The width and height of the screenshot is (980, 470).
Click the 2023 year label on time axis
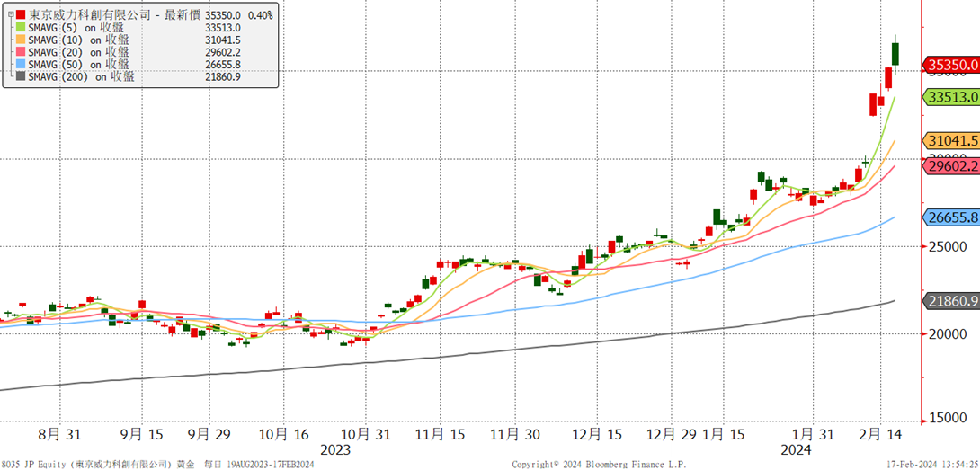pyautogui.click(x=335, y=450)
